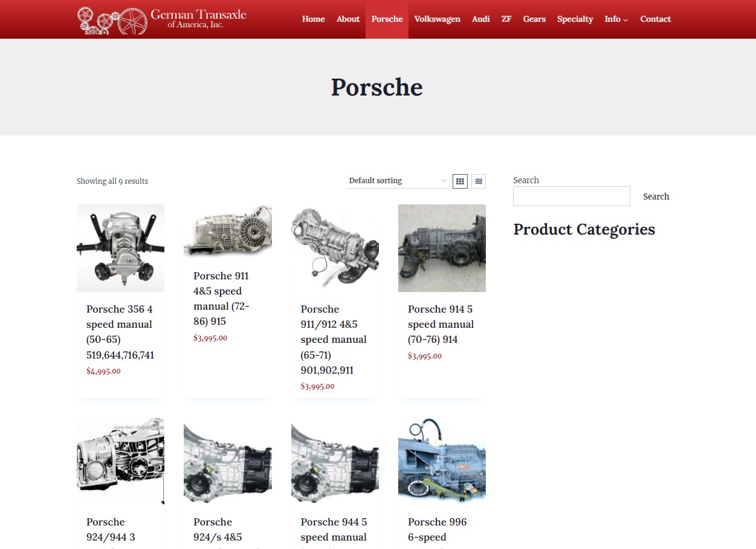Expand the Info menu
Screen dimensions: 756x549
tap(616, 19)
